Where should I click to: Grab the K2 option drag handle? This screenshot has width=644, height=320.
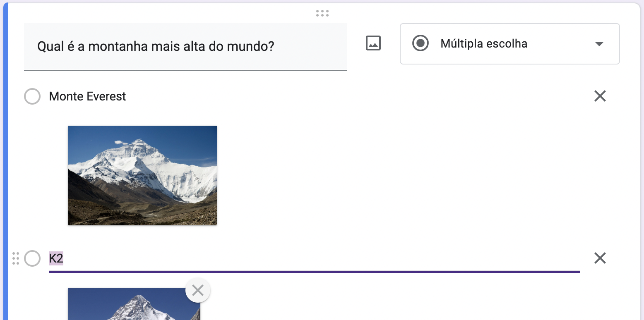pos(16,258)
